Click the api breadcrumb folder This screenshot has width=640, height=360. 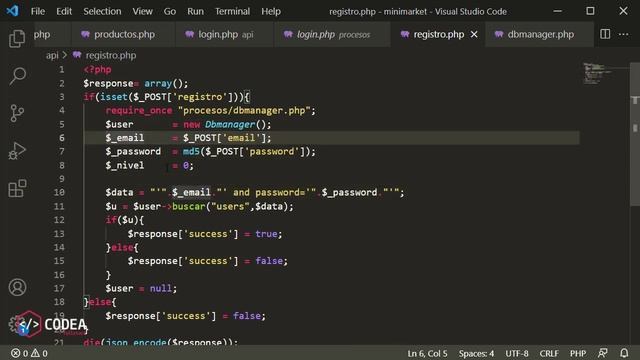(x=52, y=55)
